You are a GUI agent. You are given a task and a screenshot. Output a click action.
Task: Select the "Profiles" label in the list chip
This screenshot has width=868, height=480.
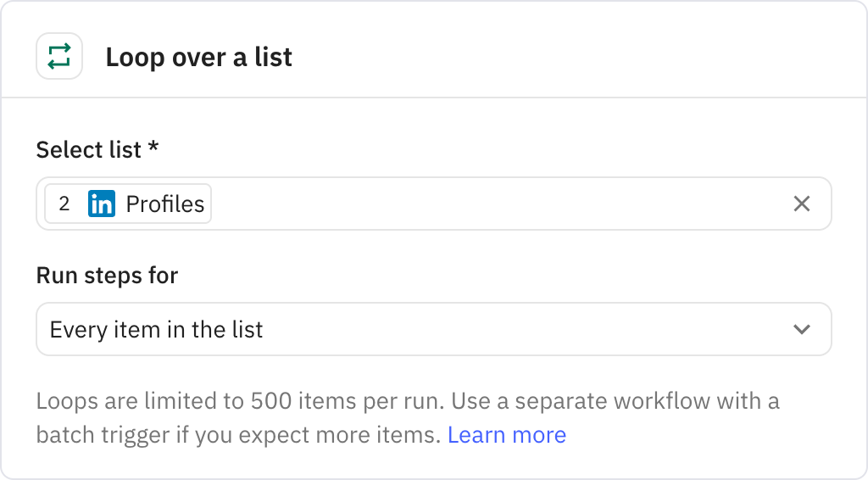165,204
